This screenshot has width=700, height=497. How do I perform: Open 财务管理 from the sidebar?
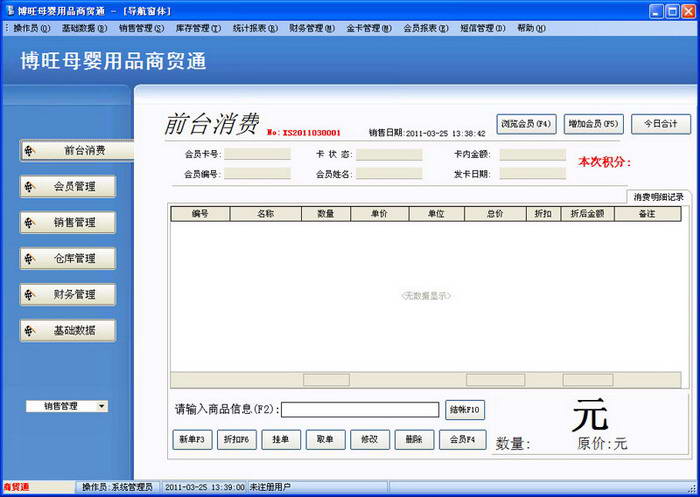68,295
